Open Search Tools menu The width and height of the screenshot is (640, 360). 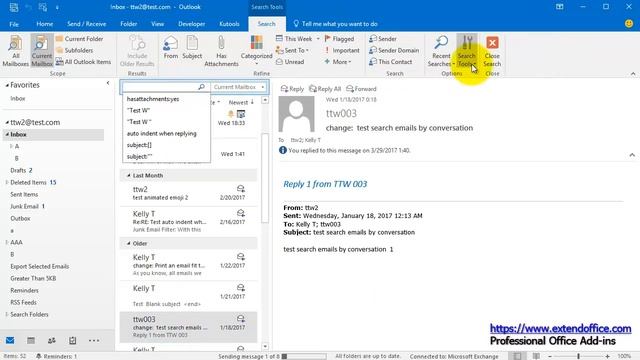pos(467,51)
